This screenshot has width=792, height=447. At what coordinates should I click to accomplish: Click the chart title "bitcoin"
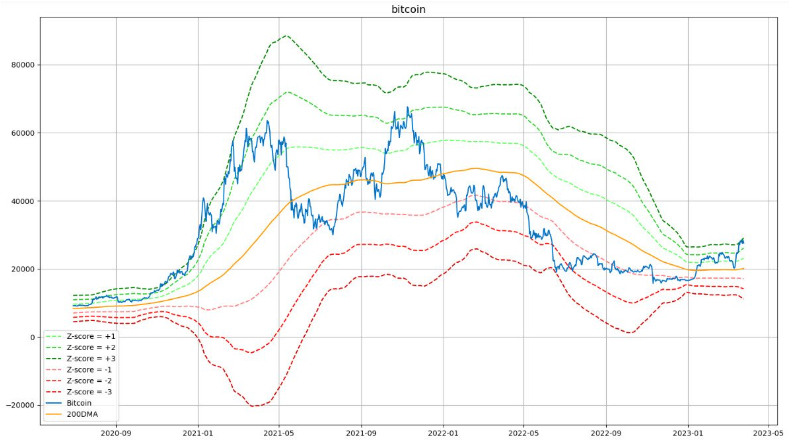(x=408, y=9)
